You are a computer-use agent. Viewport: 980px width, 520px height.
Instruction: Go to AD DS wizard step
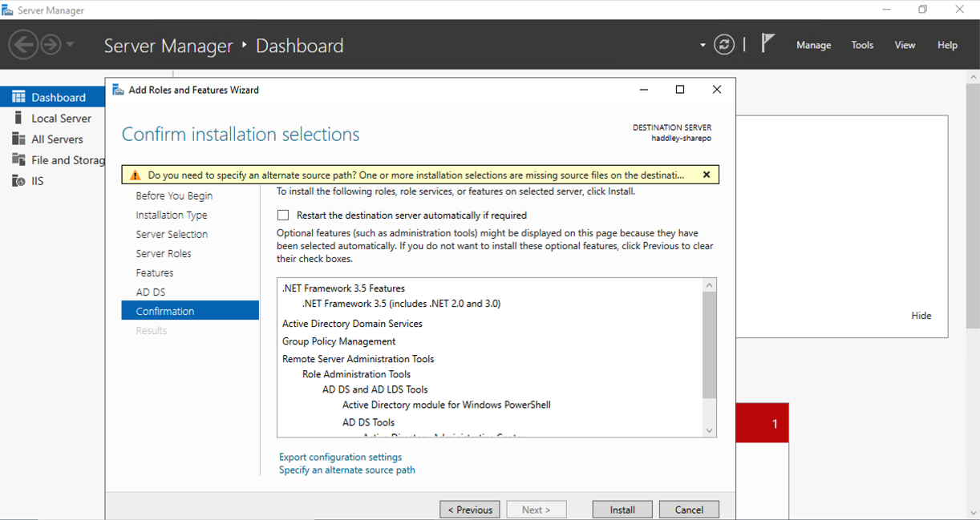click(x=151, y=292)
